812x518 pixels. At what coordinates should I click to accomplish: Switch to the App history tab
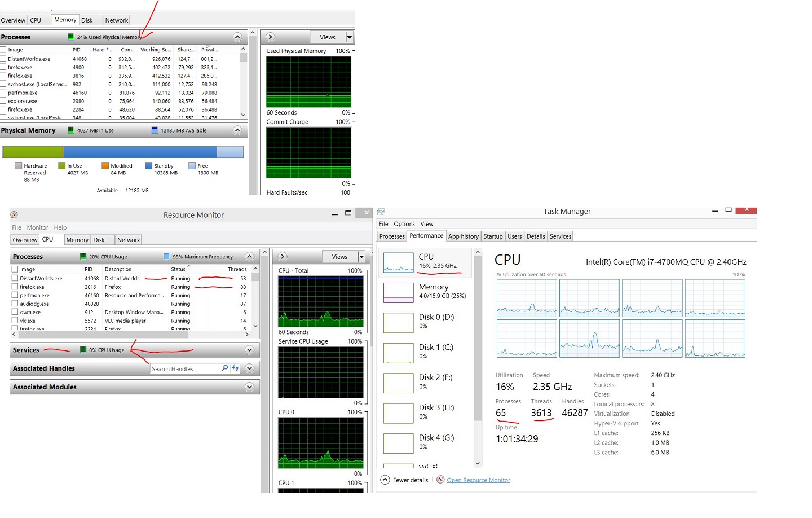464,236
